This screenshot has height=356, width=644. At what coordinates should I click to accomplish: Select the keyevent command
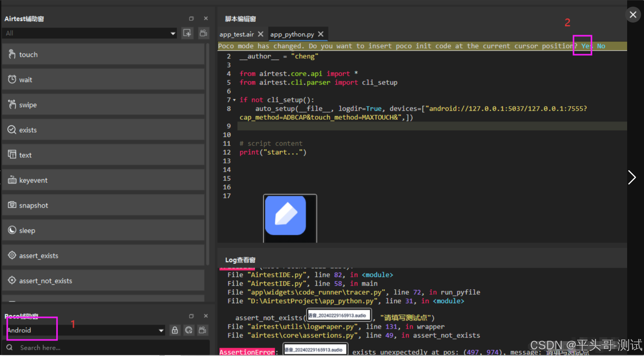[x=103, y=180]
